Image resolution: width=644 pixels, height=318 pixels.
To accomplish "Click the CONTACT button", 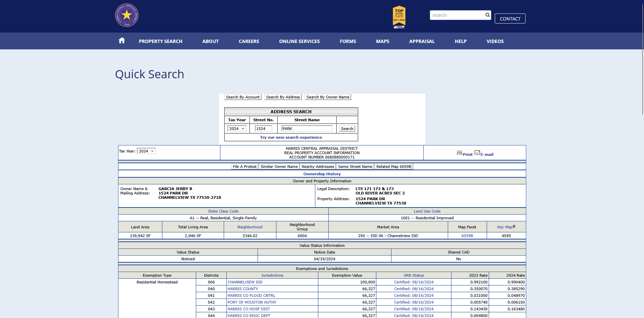I will 510,18.
